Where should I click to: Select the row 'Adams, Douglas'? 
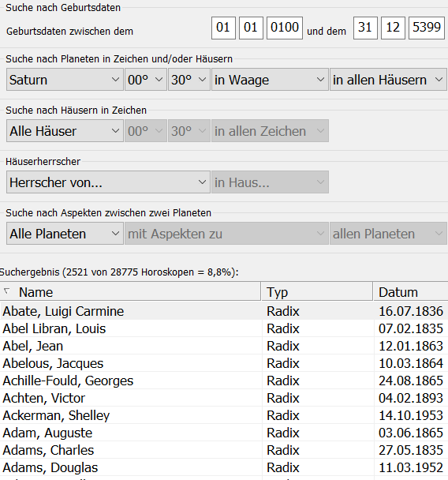point(224,467)
